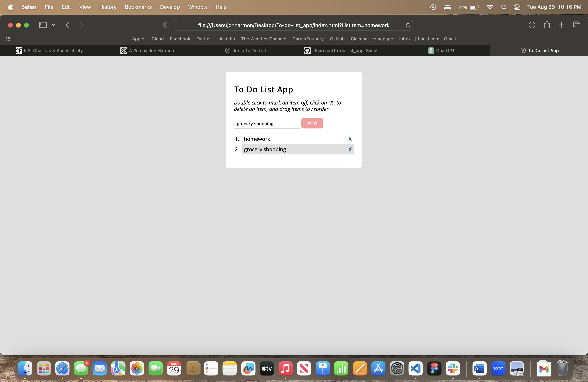
Task: Open the History menu
Action: click(108, 7)
